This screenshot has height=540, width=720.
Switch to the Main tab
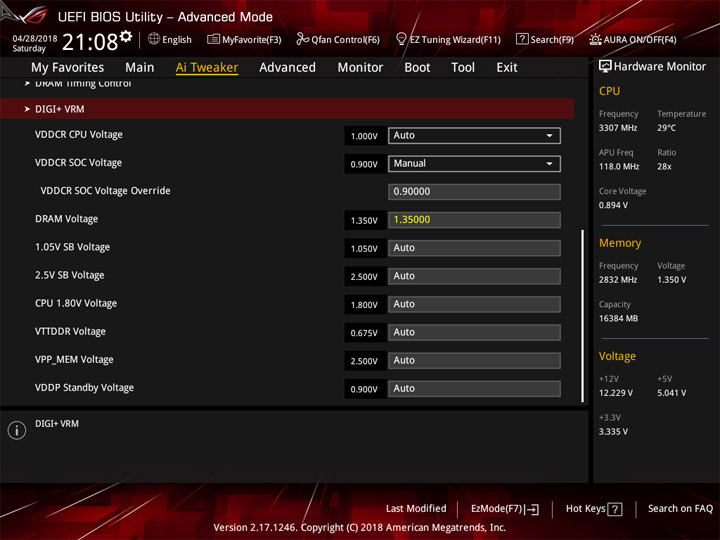(140, 68)
